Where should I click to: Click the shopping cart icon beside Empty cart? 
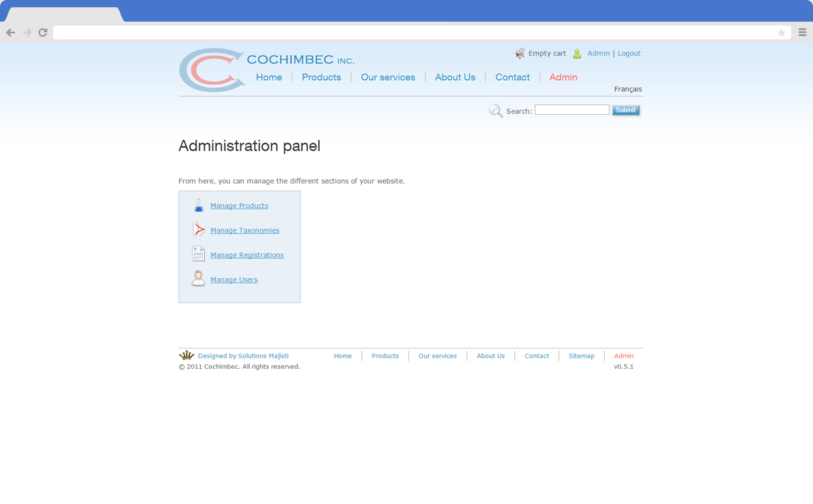[x=520, y=53]
